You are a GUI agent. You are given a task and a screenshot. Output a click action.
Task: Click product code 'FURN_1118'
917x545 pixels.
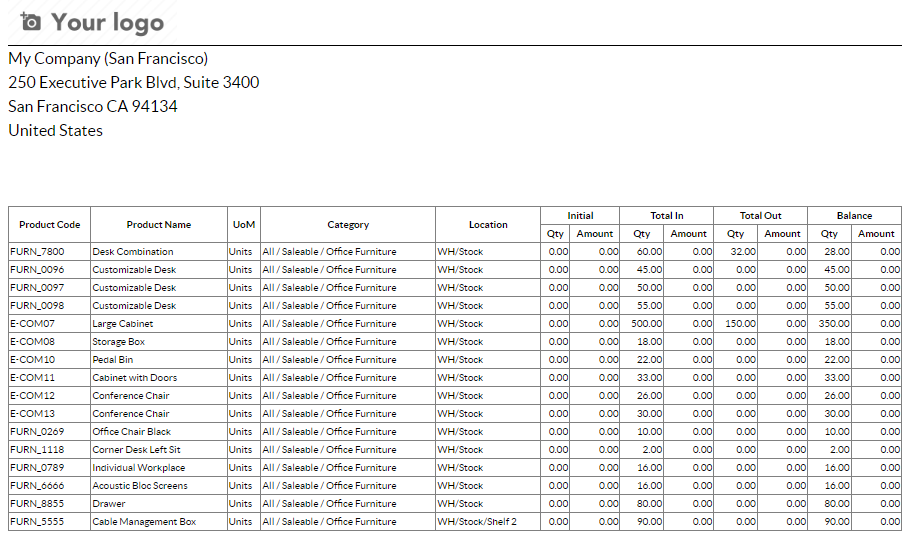37,450
